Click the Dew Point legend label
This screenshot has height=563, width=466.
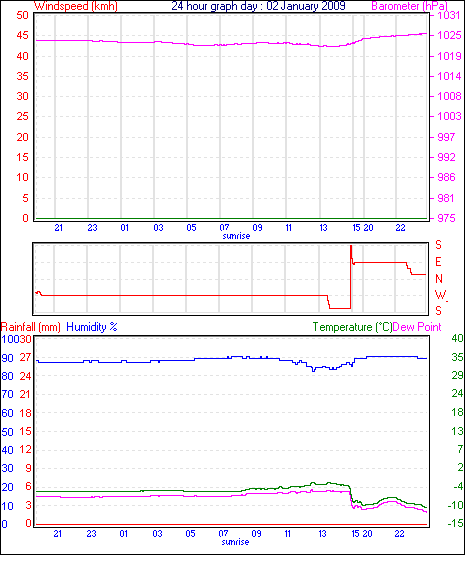[417, 327]
